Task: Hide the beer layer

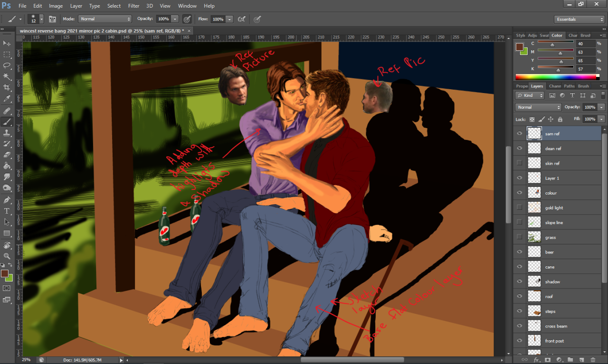Action: [x=519, y=252]
